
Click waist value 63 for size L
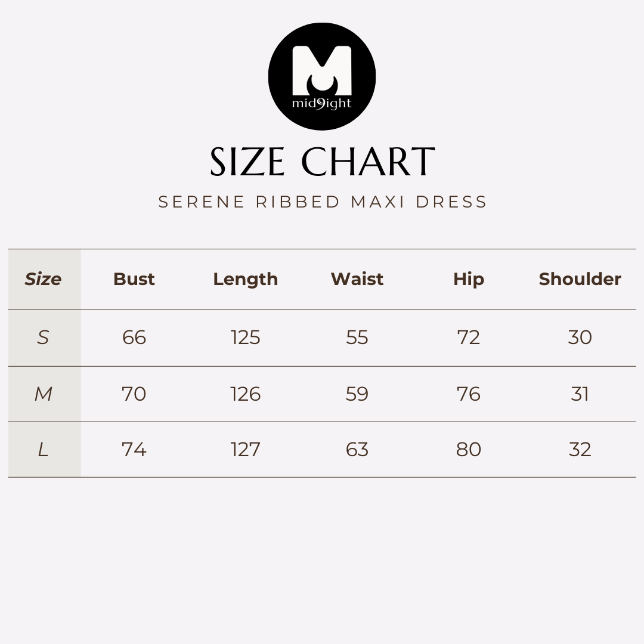coord(357,450)
